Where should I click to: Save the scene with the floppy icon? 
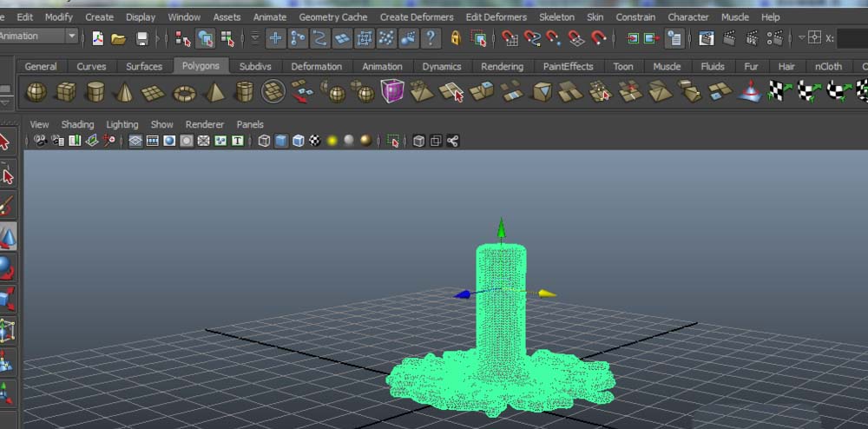point(142,38)
